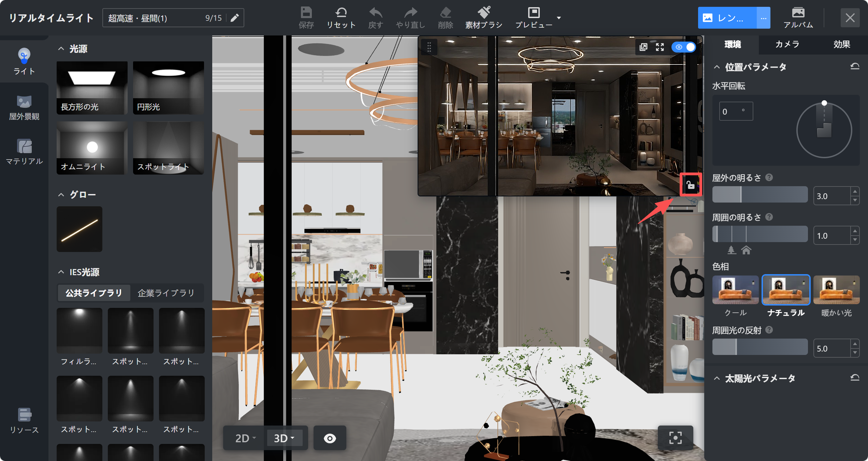Open the リソース sidebar panel
This screenshot has width=868, height=461.
pos(24,420)
